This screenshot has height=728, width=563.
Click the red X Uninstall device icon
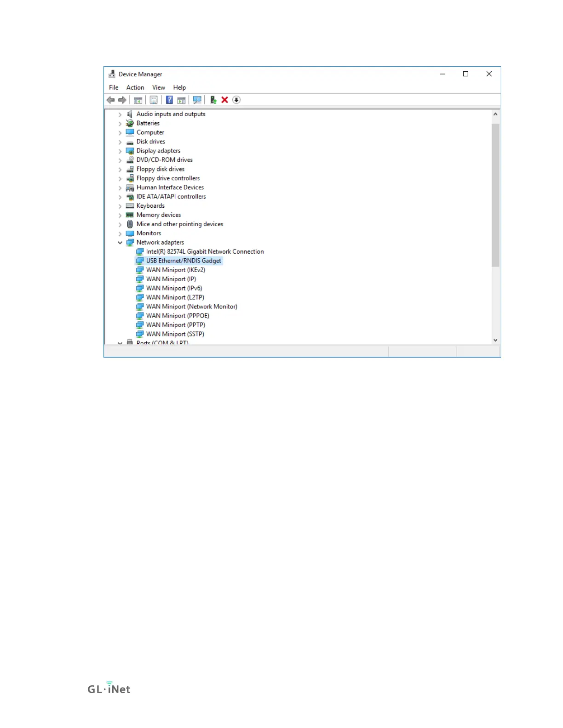click(225, 100)
